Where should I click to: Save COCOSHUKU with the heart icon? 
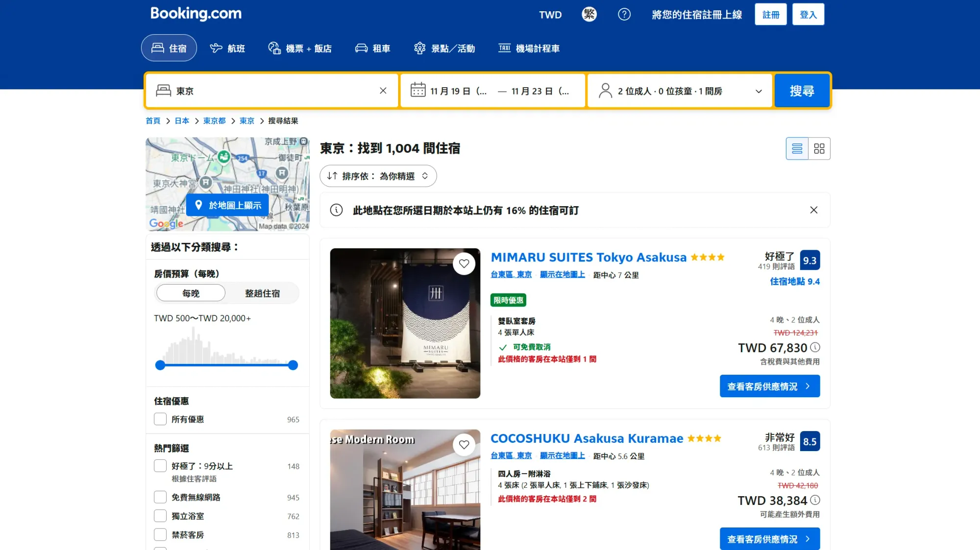coord(464,445)
